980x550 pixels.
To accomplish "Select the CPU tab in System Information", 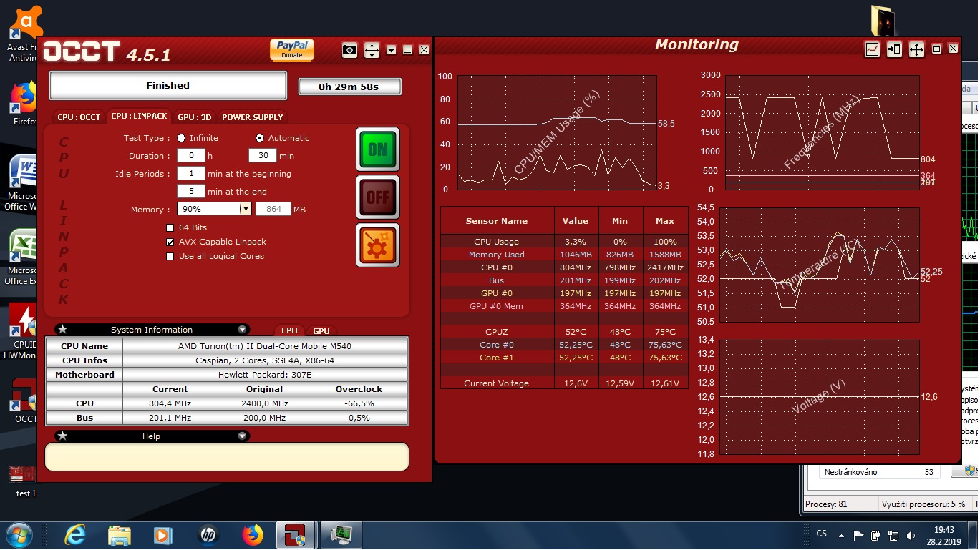I will [290, 330].
